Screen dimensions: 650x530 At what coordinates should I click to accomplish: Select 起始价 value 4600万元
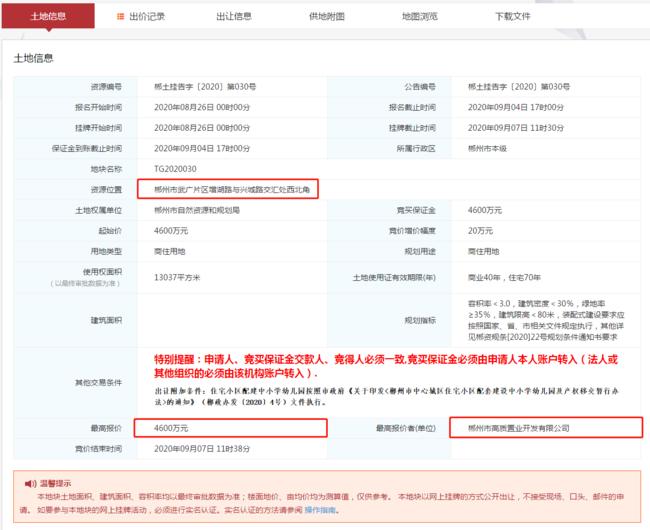click(x=171, y=231)
